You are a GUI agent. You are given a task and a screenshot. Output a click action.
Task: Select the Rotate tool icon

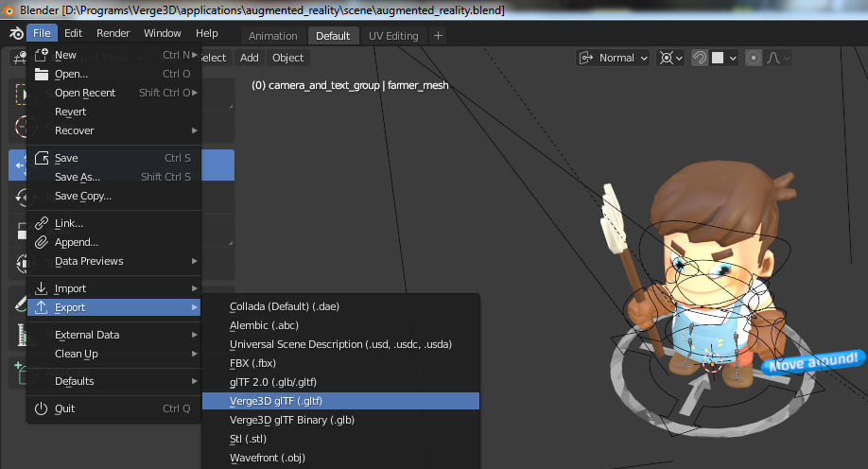[21, 197]
